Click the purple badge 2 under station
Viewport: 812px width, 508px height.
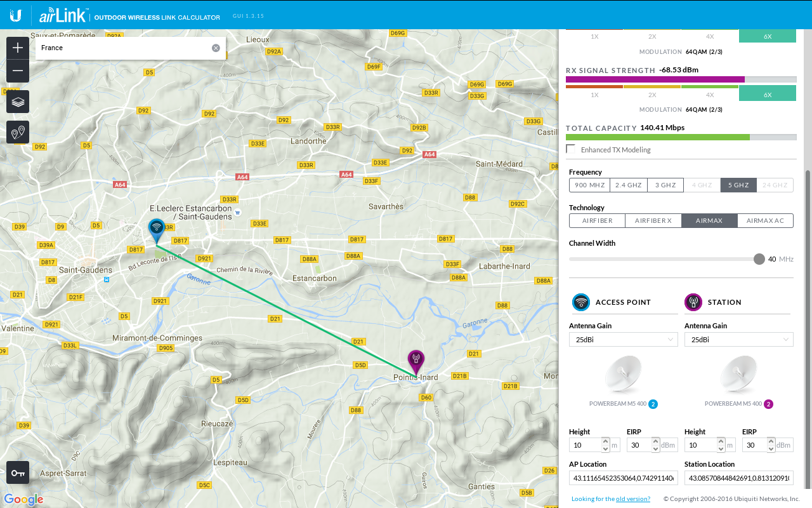pyautogui.click(x=768, y=404)
